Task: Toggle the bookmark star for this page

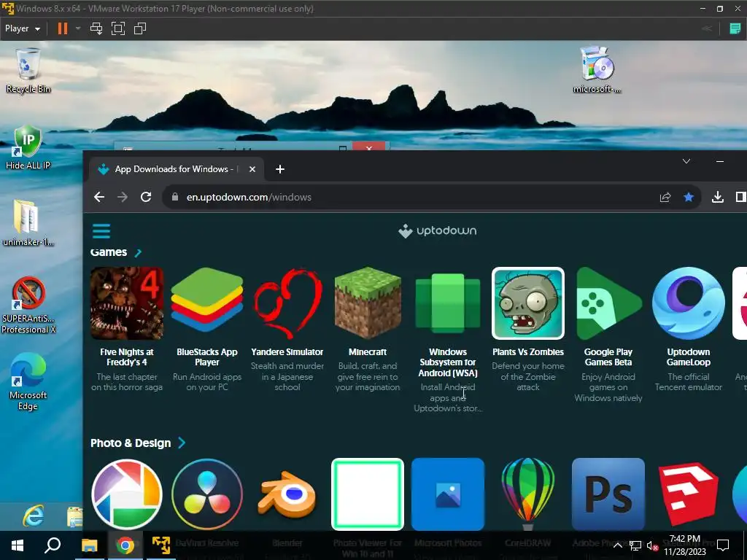Action: 689,197
